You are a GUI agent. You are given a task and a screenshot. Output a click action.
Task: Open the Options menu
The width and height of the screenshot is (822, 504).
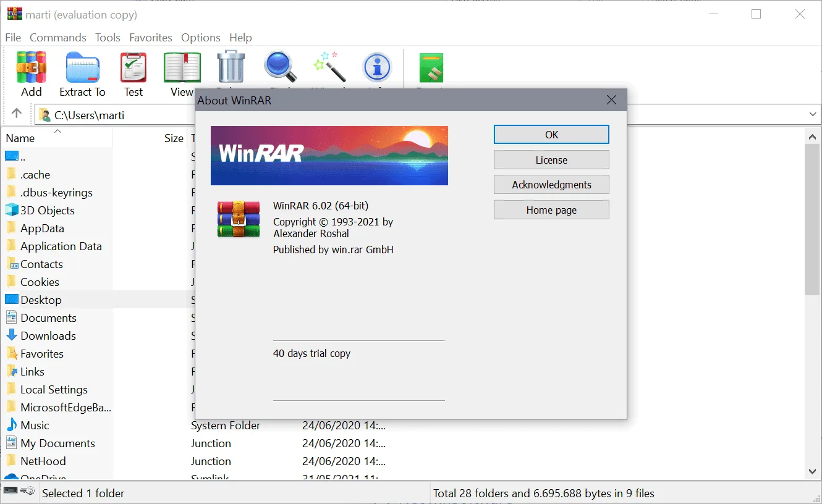click(200, 37)
